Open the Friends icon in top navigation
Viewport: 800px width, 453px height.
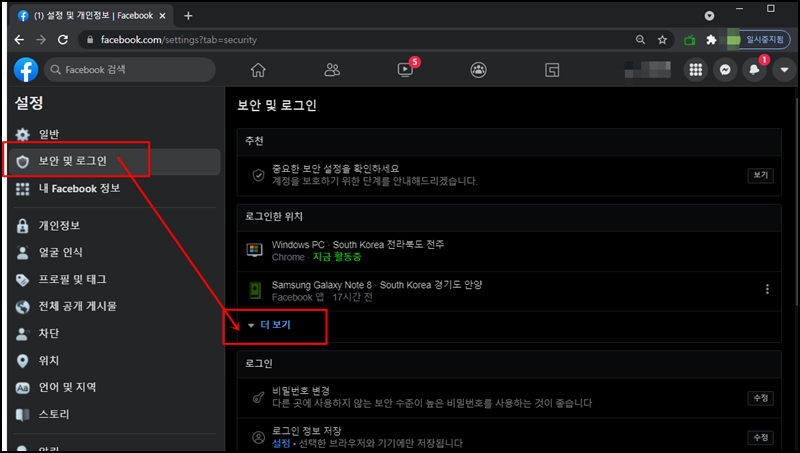click(x=332, y=70)
